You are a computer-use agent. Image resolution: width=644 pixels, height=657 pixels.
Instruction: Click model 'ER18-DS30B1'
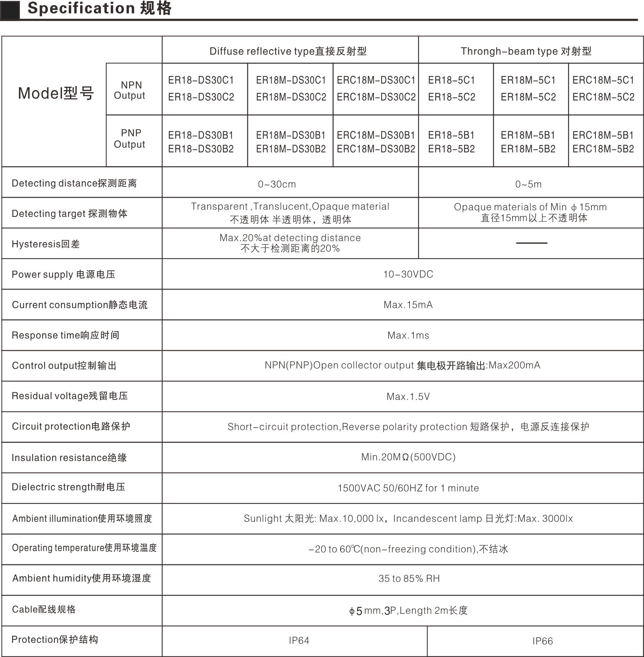[x=201, y=135]
